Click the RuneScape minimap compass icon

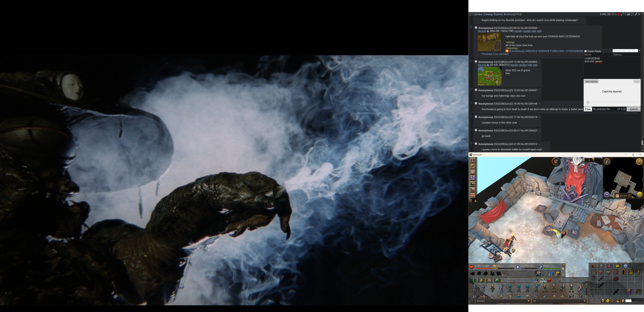pos(607,162)
